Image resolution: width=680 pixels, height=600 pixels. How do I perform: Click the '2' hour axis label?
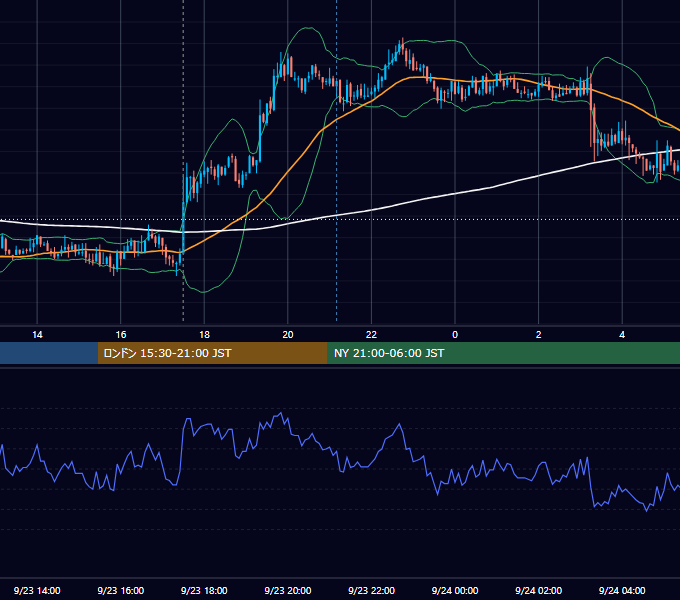click(x=539, y=335)
